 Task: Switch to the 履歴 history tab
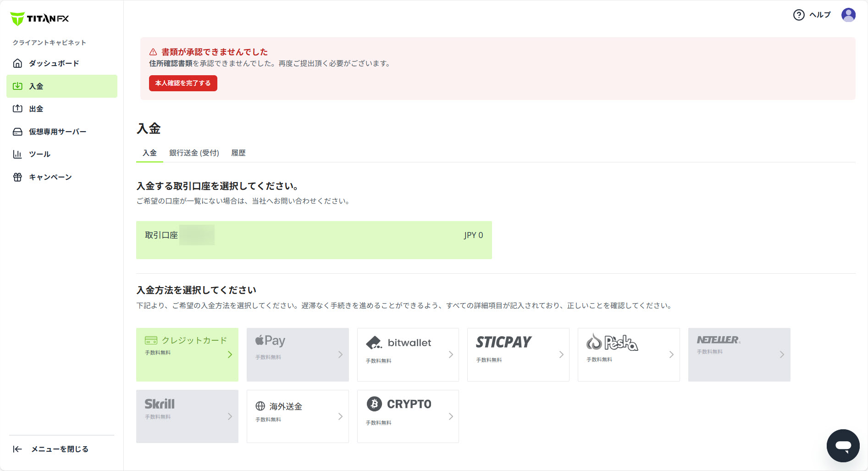238,153
